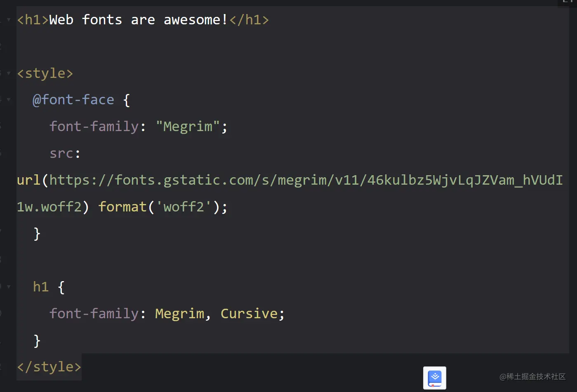Click the closing </style> tag
577x392 pixels.
(x=49, y=366)
